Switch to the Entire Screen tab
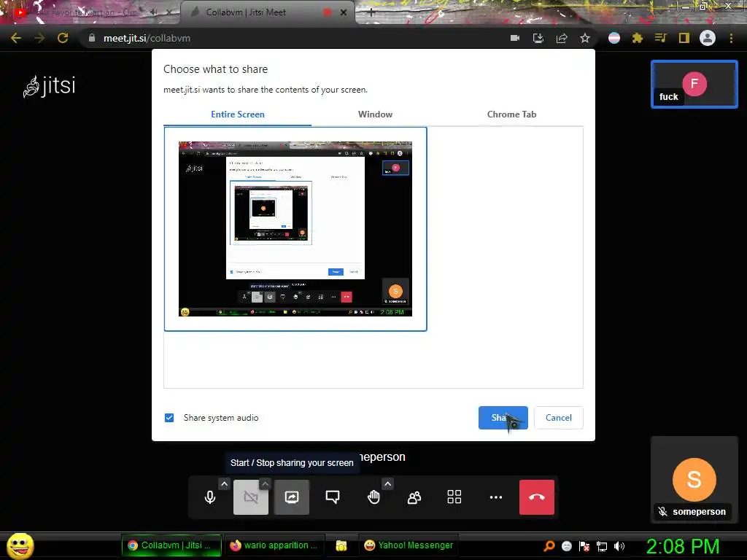 [x=238, y=114]
